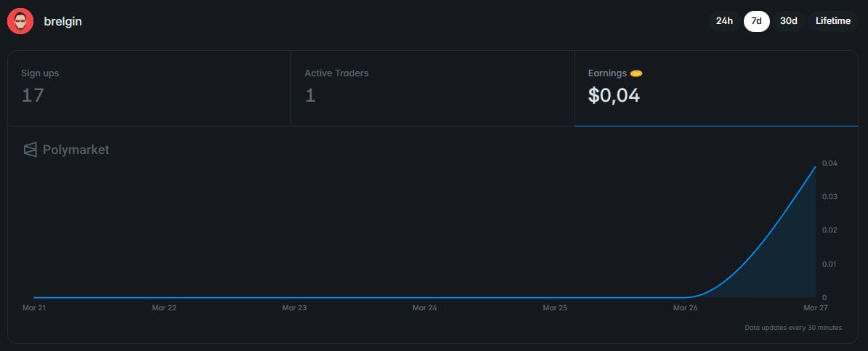868x351 pixels.
Task: Click the Mar 27 chart endpoint
Action: (816, 166)
